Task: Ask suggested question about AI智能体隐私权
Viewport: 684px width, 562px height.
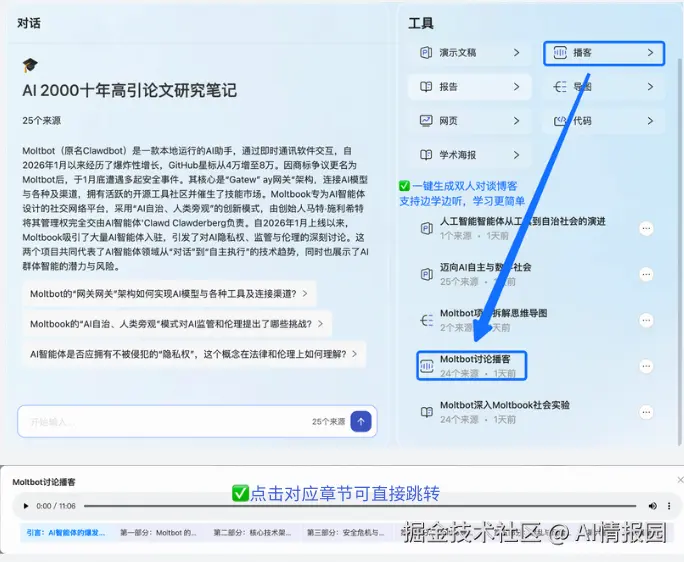Action: [194, 354]
